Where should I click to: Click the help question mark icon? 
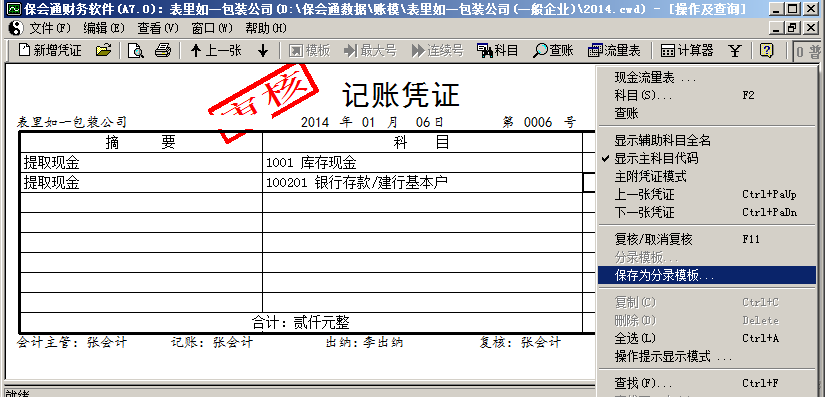(x=767, y=50)
